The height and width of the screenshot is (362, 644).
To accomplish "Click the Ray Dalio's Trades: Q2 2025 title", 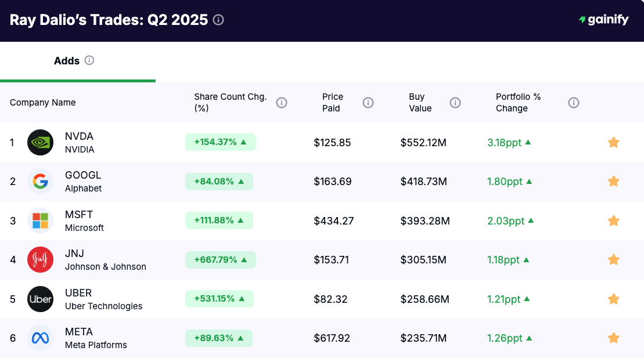I will [x=109, y=20].
